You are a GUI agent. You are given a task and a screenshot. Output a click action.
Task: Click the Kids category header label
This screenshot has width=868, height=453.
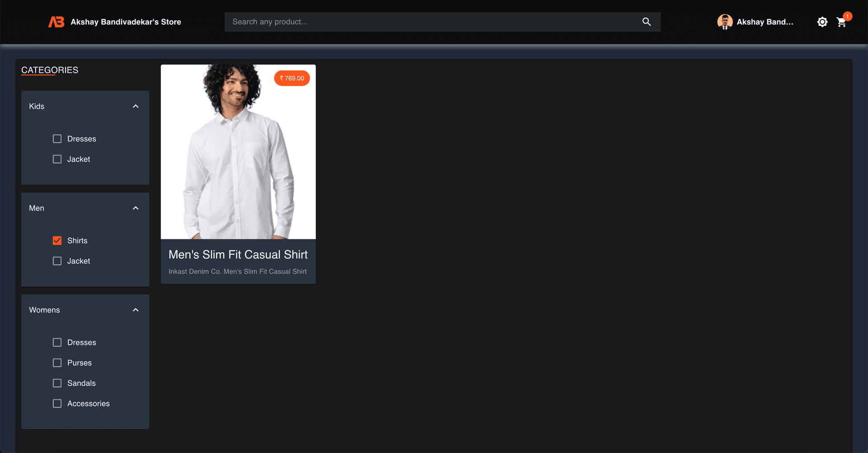pos(37,106)
